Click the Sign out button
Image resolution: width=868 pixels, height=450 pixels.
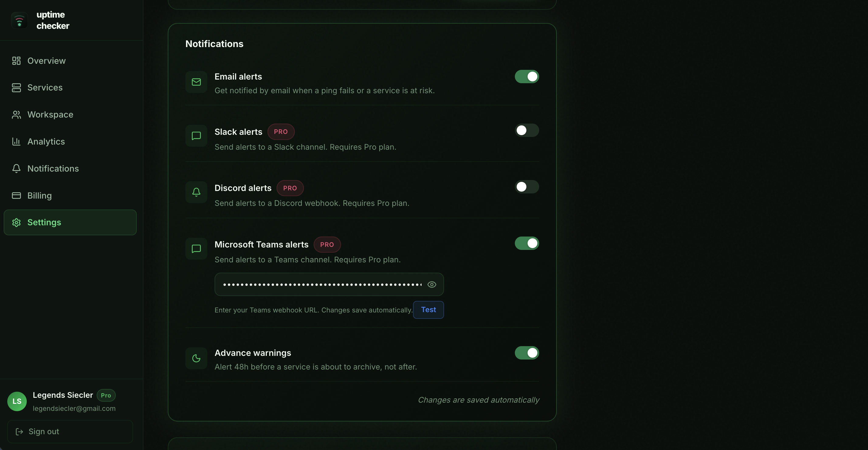click(70, 431)
